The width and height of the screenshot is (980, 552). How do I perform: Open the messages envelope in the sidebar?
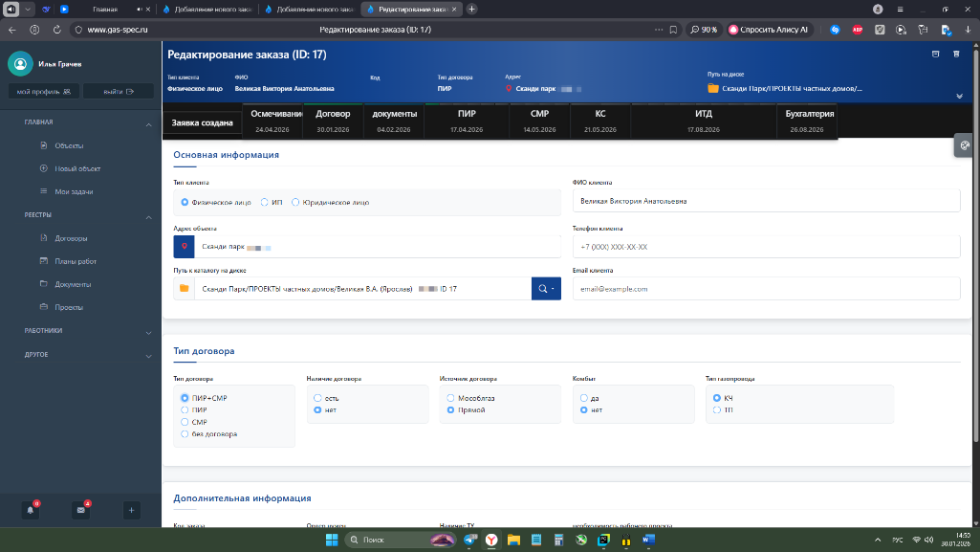80,510
